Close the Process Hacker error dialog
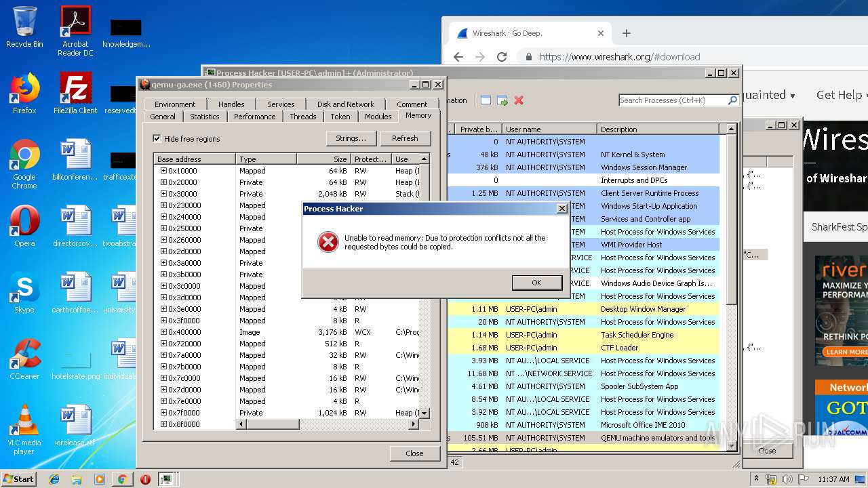The image size is (868, 488). (561, 209)
